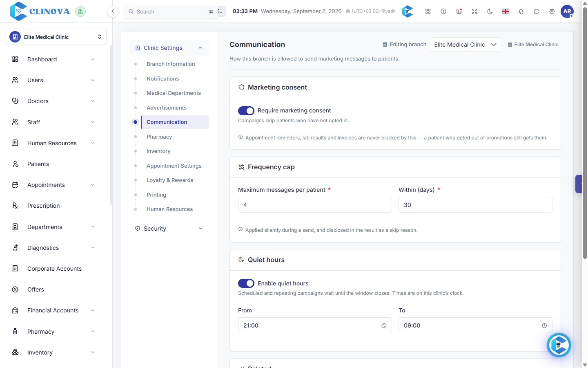
Task: Select the Communication settings item
Action: (x=175, y=122)
